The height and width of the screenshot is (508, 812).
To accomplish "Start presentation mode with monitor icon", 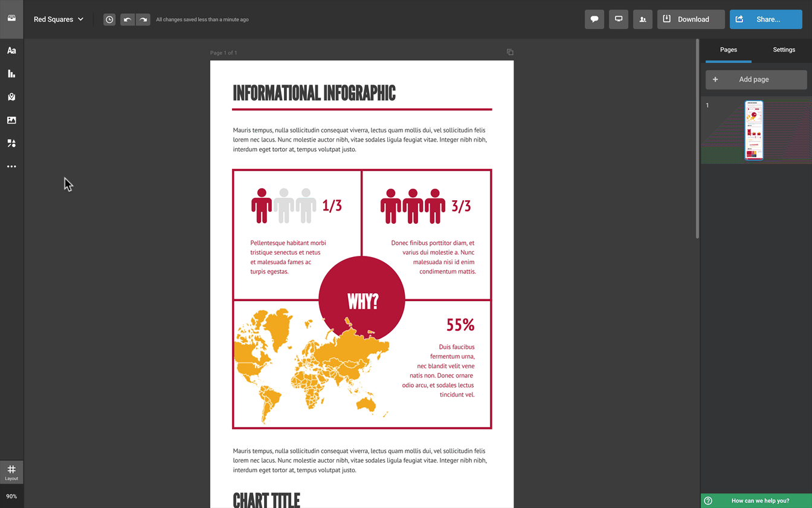I will tap(619, 19).
